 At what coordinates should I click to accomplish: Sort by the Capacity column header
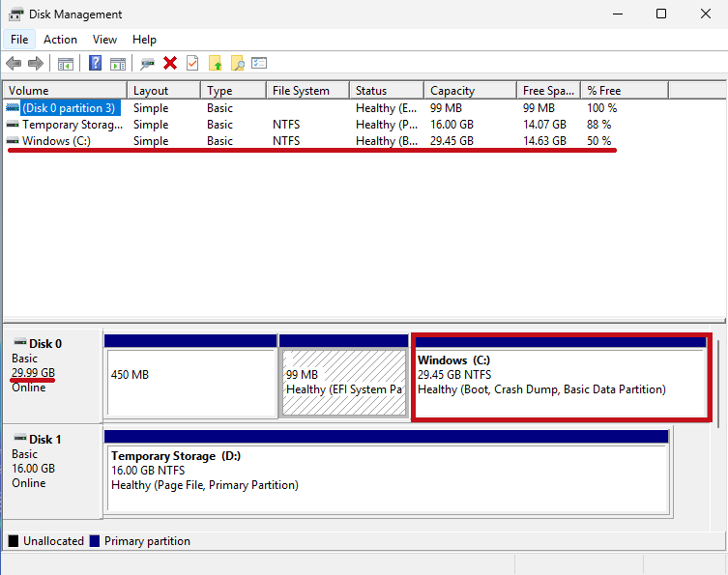[x=470, y=91]
